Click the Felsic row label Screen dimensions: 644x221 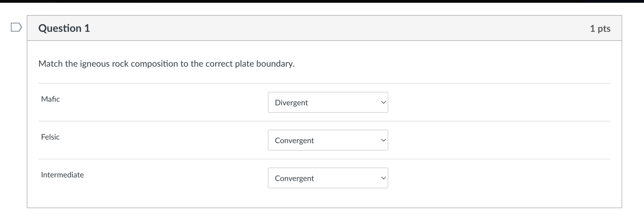tap(50, 137)
